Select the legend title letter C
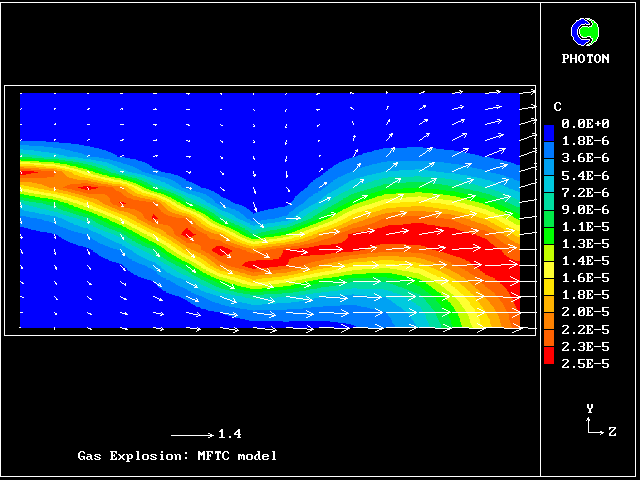The width and height of the screenshot is (640, 480). 557,106
